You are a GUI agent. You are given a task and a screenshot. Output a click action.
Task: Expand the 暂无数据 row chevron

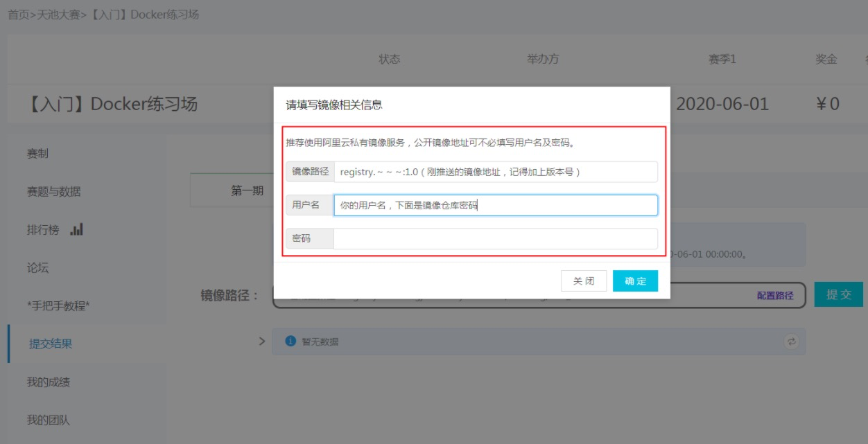[262, 341]
